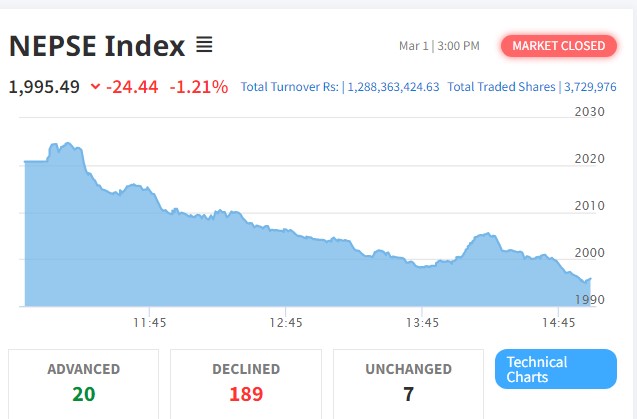Viewport: 637px width, 419px height.
Task: Click the Technical Charts button
Action: (555, 369)
